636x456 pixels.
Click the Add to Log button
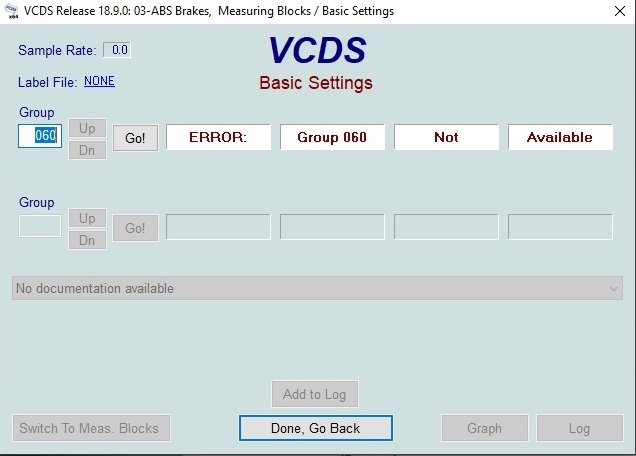[315, 394]
